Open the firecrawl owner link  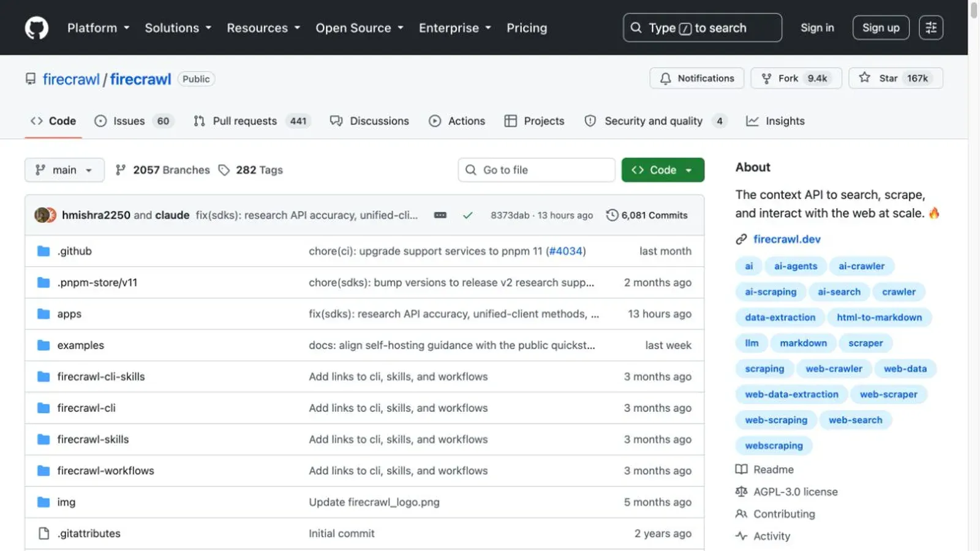tap(71, 79)
